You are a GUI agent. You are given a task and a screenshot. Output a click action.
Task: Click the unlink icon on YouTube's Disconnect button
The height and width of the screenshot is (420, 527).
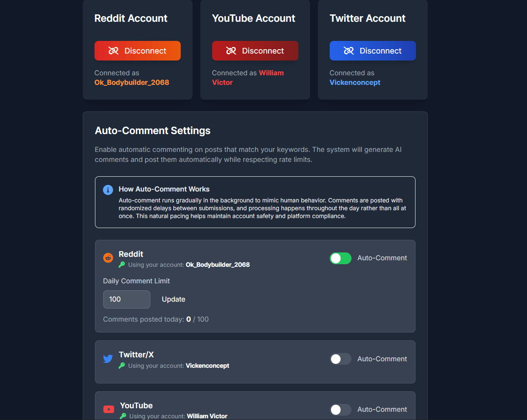pos(231,51)
